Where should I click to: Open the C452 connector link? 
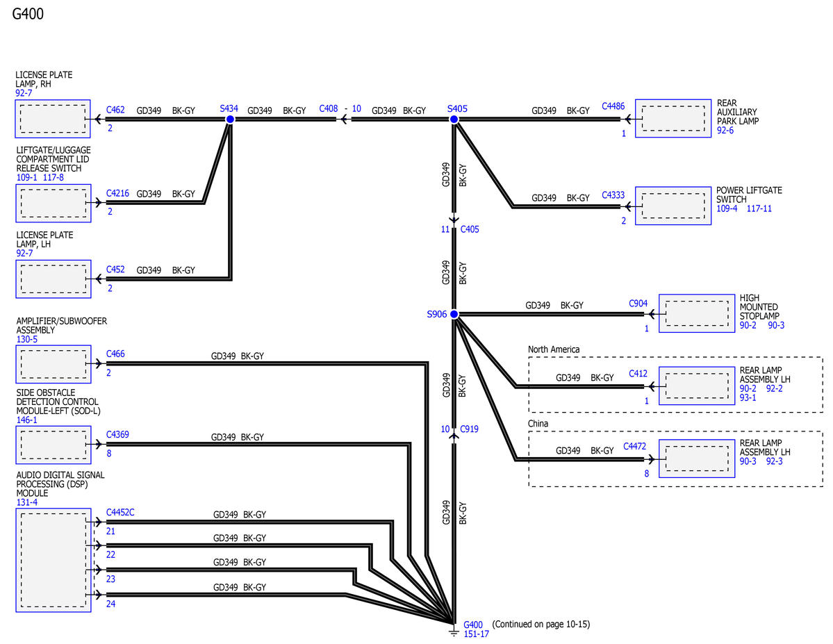click(115, 269)
